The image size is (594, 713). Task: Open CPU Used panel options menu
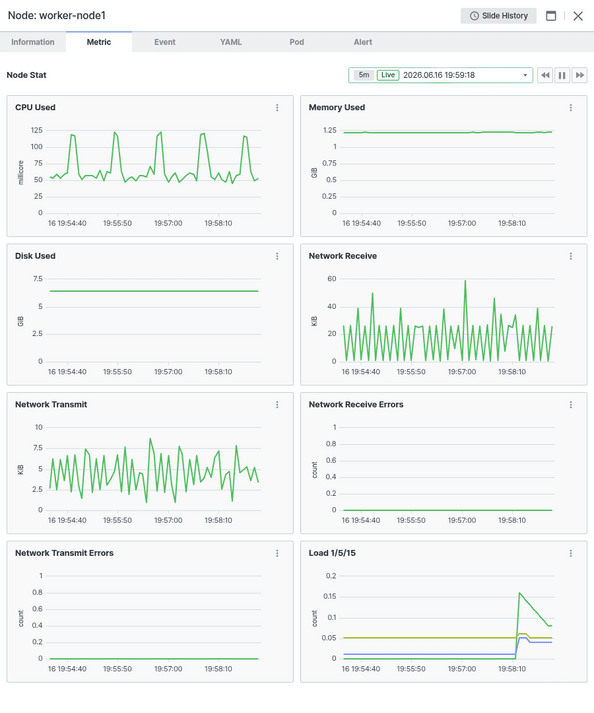point(277,108)
